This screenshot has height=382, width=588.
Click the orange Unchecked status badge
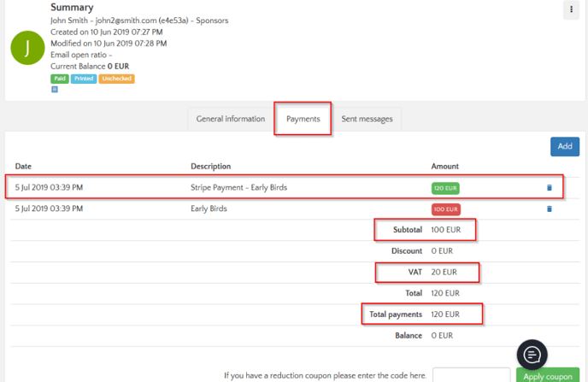[x=116, y=79]
